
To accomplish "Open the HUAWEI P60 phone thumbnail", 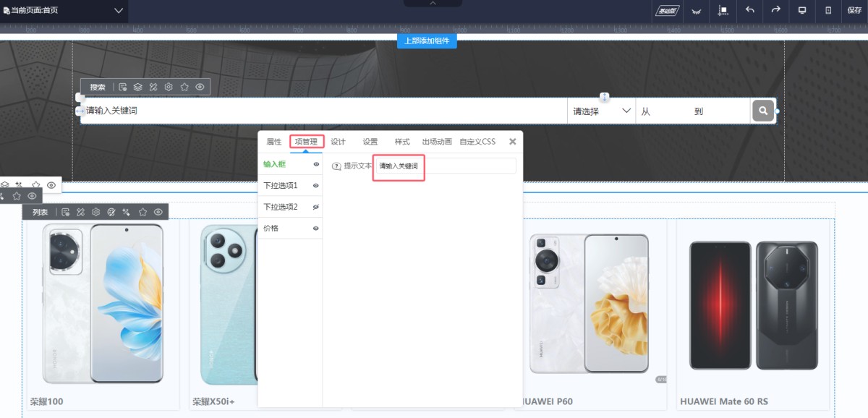I will pyautogui.click(x=589, y=303).
